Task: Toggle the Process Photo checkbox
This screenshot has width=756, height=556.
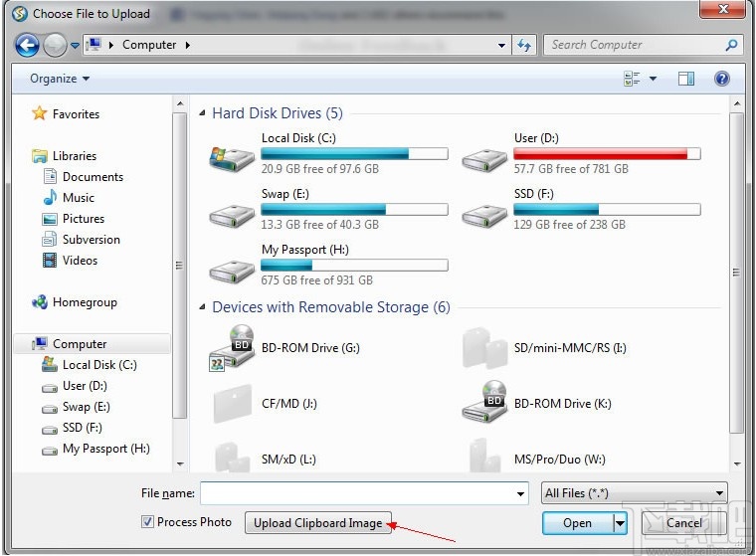Action: pos(147,521)
